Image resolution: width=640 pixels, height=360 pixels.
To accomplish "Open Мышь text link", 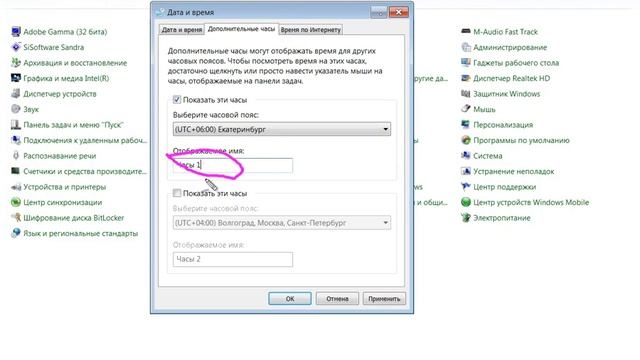I will [x=484, y=109].
